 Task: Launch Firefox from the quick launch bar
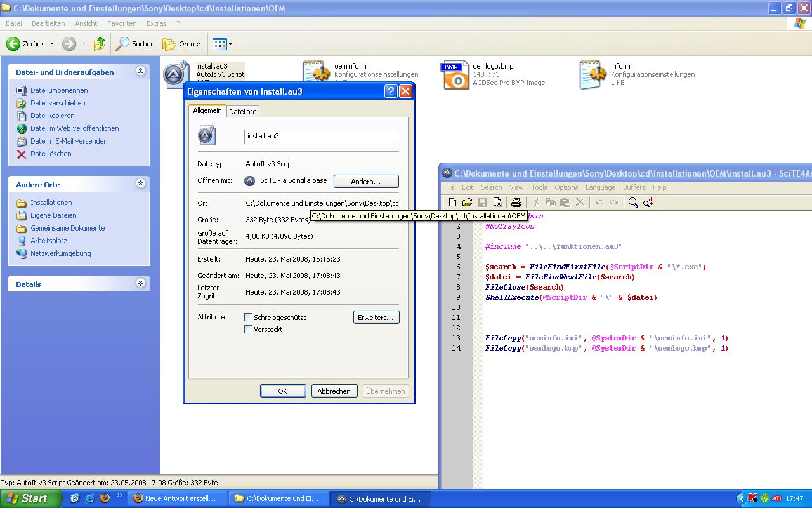click(x=105, y=498)
